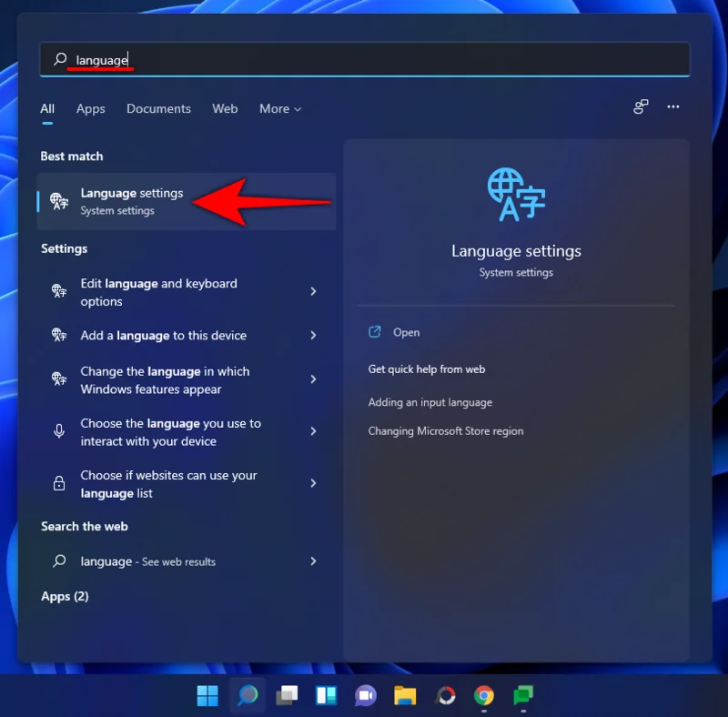Click the language search input field
The height and width of the screenshot is (717, 728).
[x=364, y=59]
